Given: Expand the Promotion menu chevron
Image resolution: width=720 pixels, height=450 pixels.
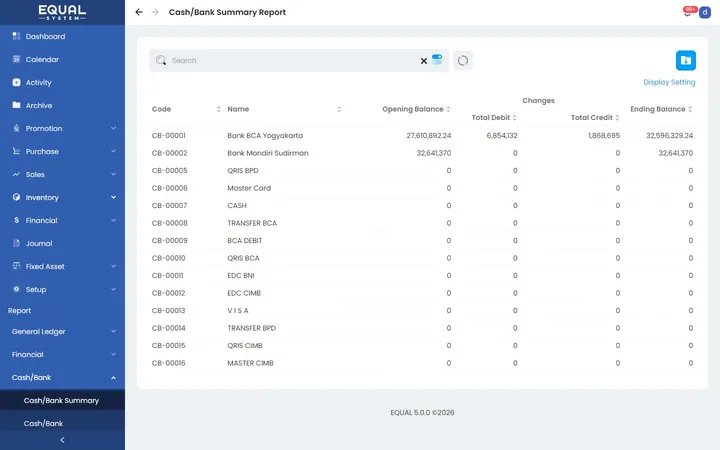Looking at the screenshot, I should pos(113,128).
